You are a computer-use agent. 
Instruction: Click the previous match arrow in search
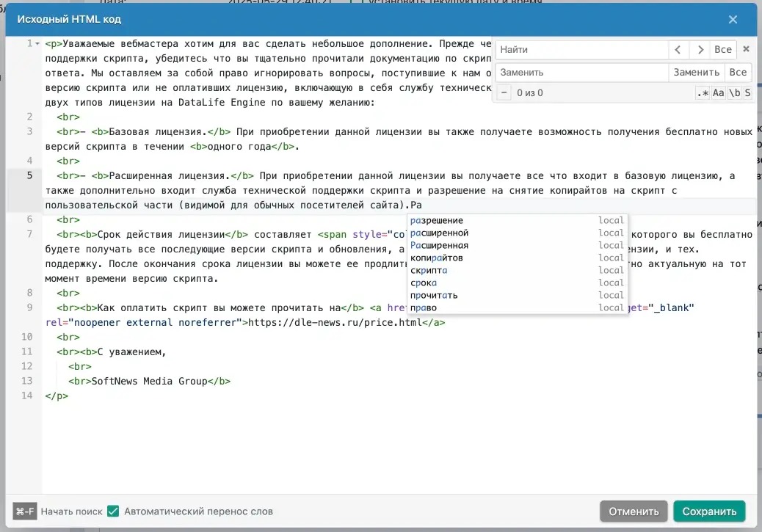[x=678, y=50]
